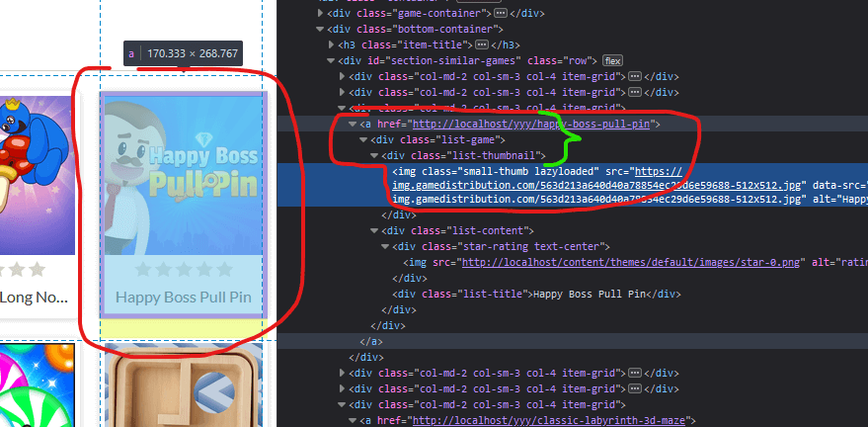This screenshot has height=427, width=868.
Task: Collapse the list-game div node
Action: coord(363,140)
